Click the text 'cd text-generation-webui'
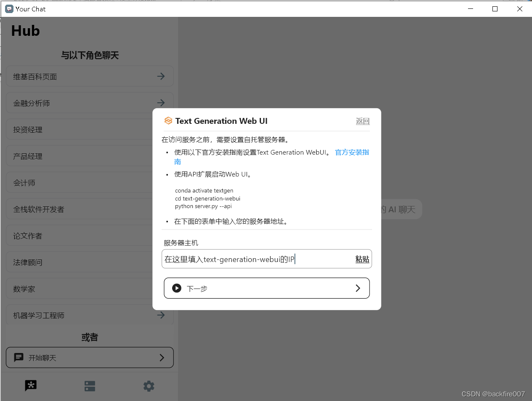Screen dimensions: 532x401 pos(207,198)
